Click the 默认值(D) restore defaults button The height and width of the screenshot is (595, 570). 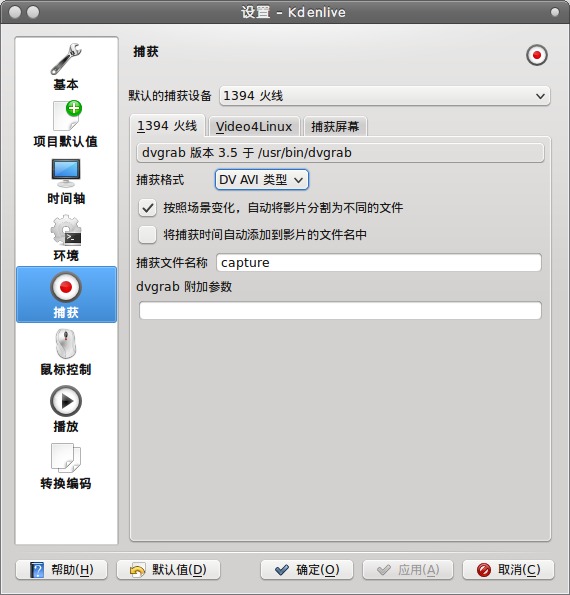point(168,570)
